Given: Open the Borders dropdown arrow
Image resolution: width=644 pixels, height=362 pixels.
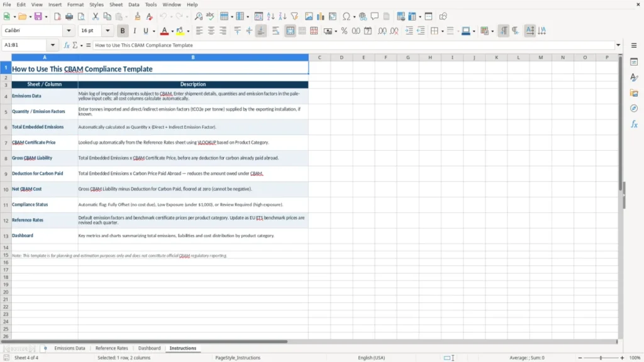Looking at the screenshot, I should click(x=442, y=31).
